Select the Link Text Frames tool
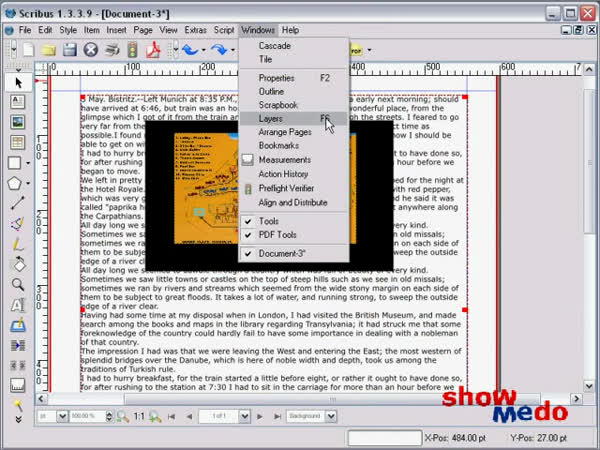 click(18, 346)
